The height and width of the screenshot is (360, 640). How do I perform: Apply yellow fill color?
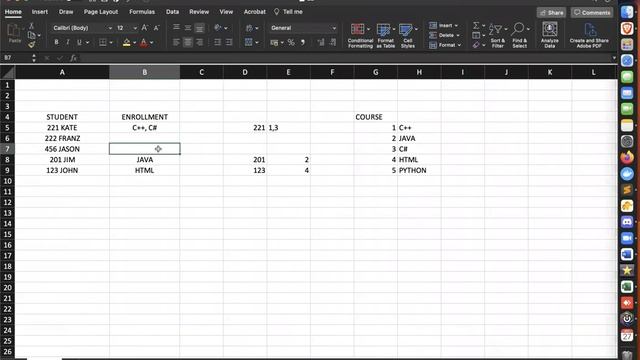point(127,42)
